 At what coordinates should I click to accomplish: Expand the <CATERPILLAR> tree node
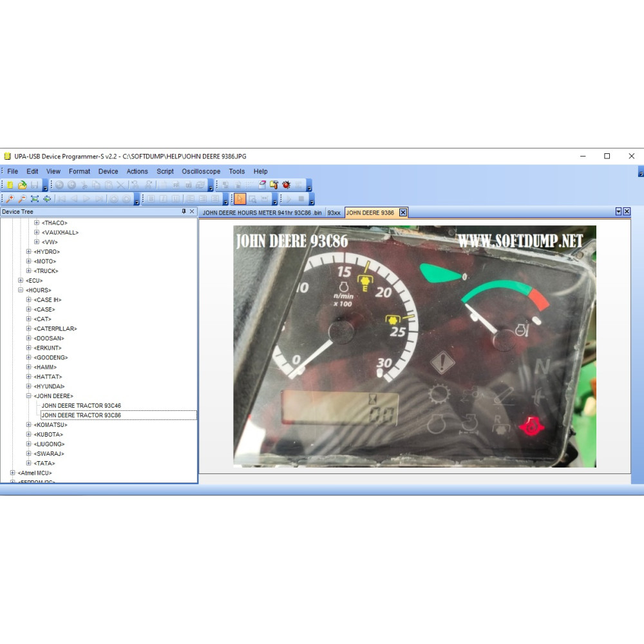point(28,328)
